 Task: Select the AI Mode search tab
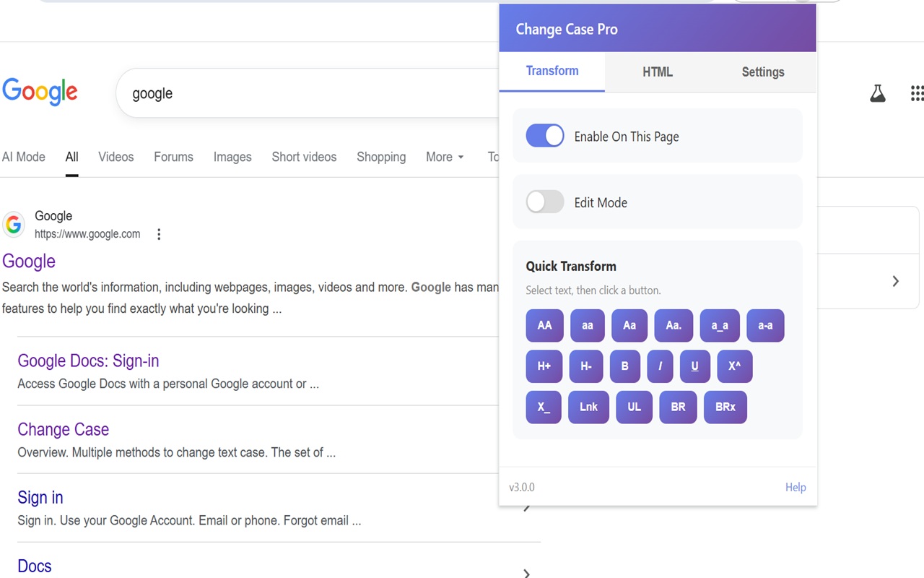point(24,157)
